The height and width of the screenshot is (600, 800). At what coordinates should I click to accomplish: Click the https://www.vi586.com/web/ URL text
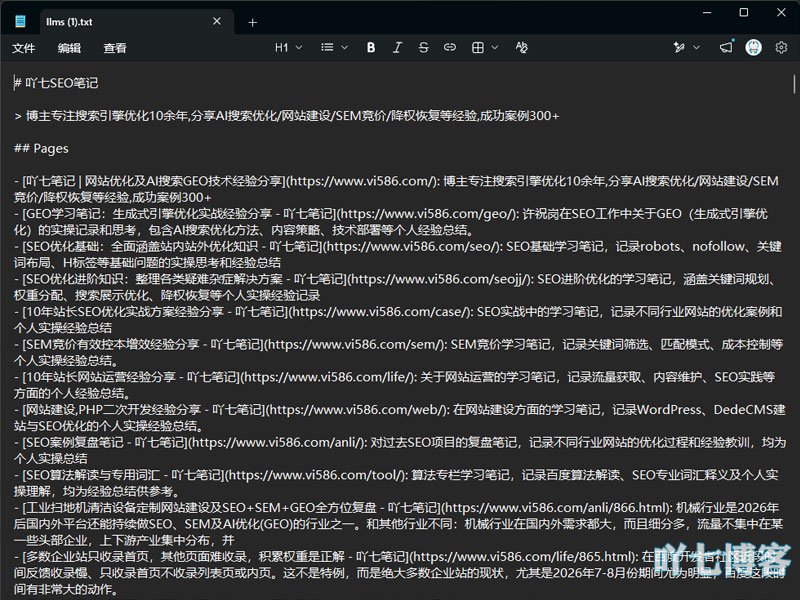tap(357, 410)
